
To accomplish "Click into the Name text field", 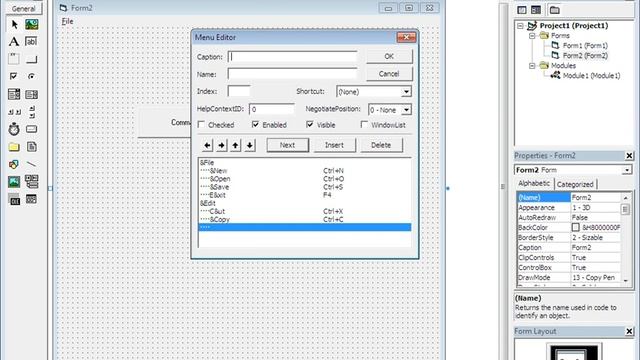I will point(292,74).
